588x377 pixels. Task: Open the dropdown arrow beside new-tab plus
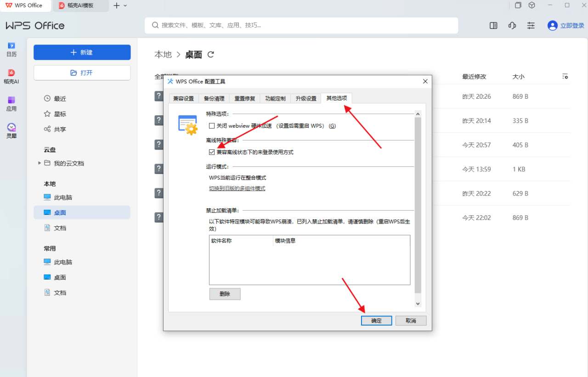(x=125, y=6)
